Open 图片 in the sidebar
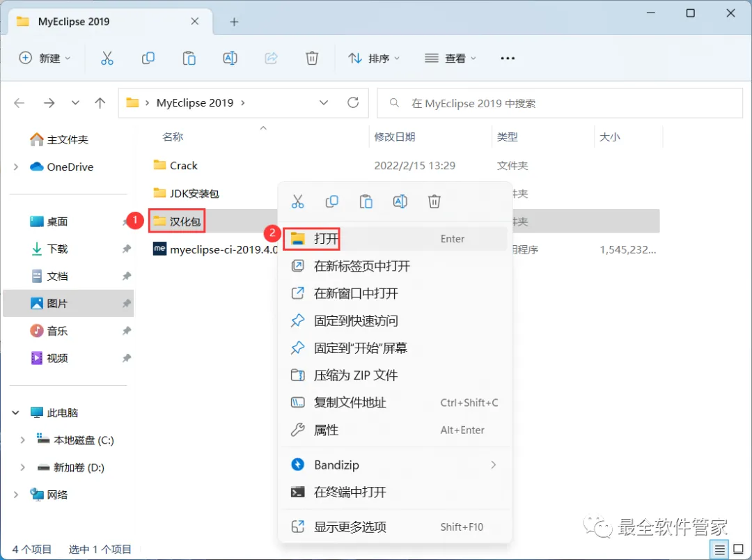 68,303
